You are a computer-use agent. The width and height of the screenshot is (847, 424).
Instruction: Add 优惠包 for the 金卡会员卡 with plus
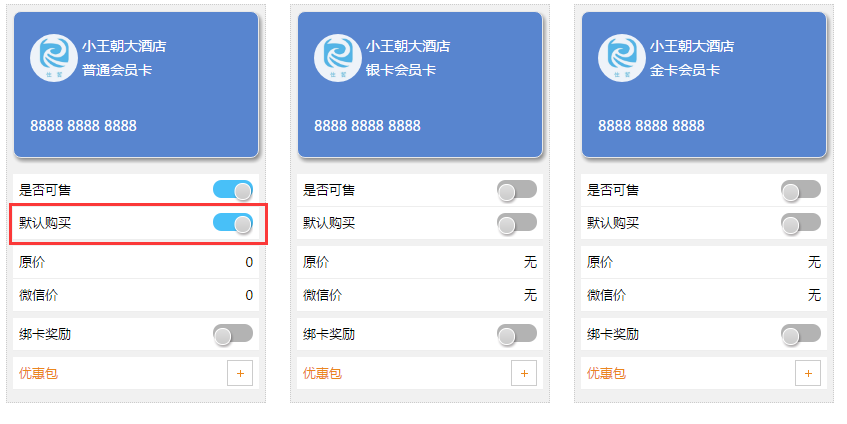[x=808, y=373]
